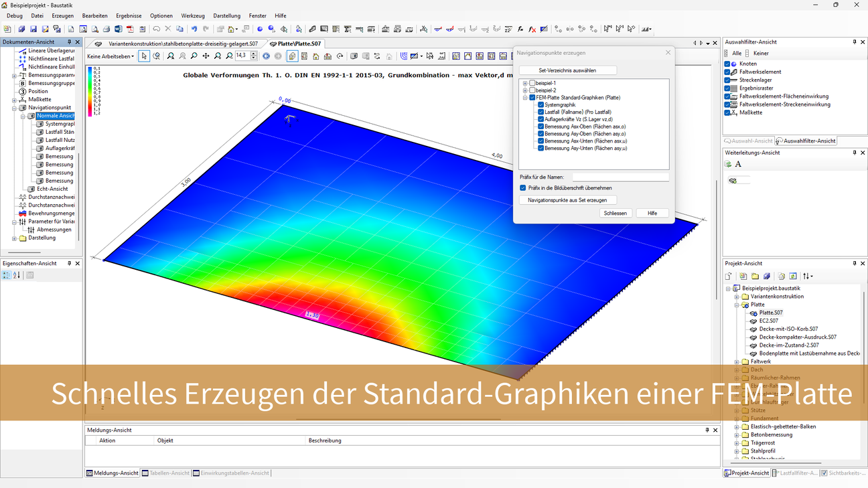Click the Word export icon in toolbar
The height and width of the screenshot is (488, 868).
click(x=118, y=29)
